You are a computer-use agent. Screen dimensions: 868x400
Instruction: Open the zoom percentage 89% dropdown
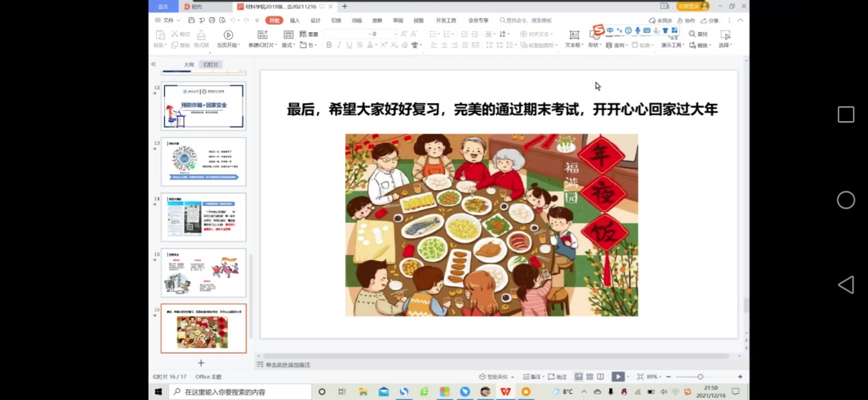654,377
